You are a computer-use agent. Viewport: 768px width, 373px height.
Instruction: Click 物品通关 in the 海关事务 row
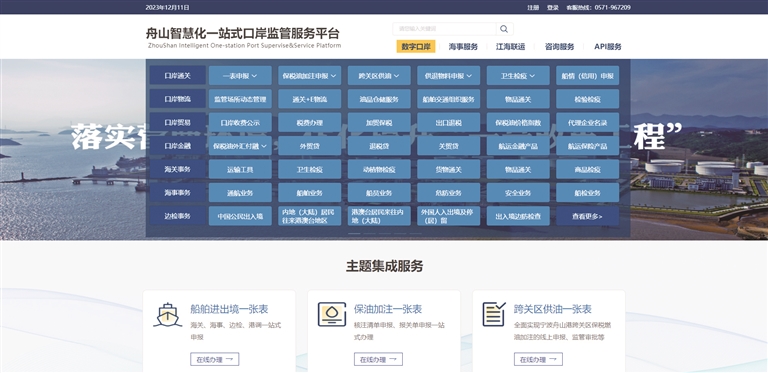tap(518, 169)
